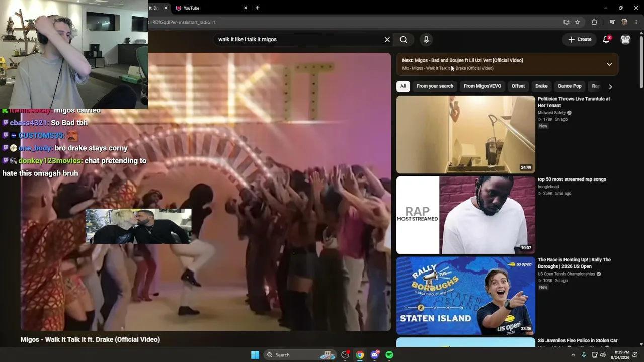Start voice search with the microphone icon

click(426, 40)
